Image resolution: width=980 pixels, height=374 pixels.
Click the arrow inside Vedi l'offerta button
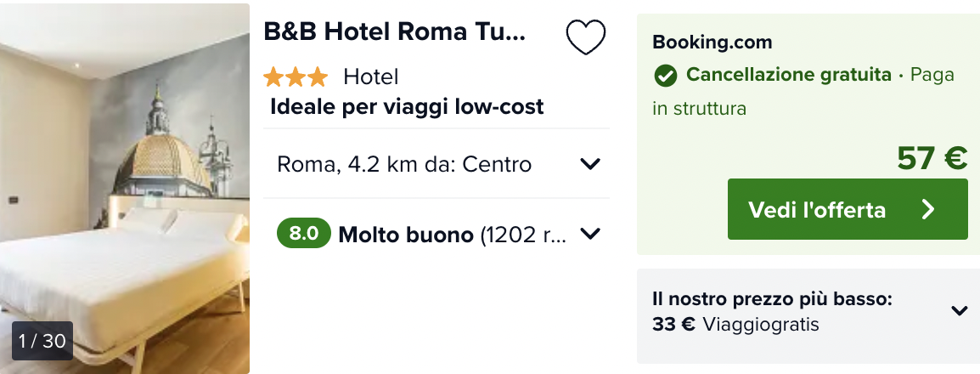click(x=928, y=210)
